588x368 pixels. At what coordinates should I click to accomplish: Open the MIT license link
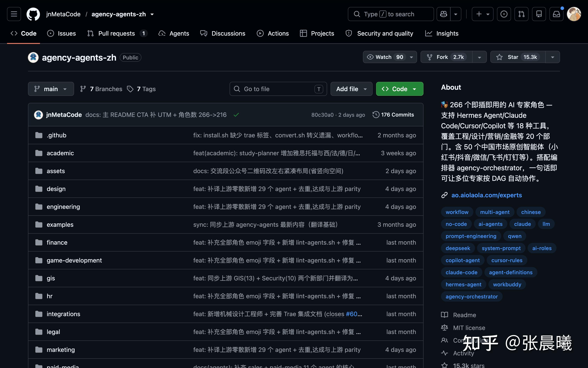463,328
